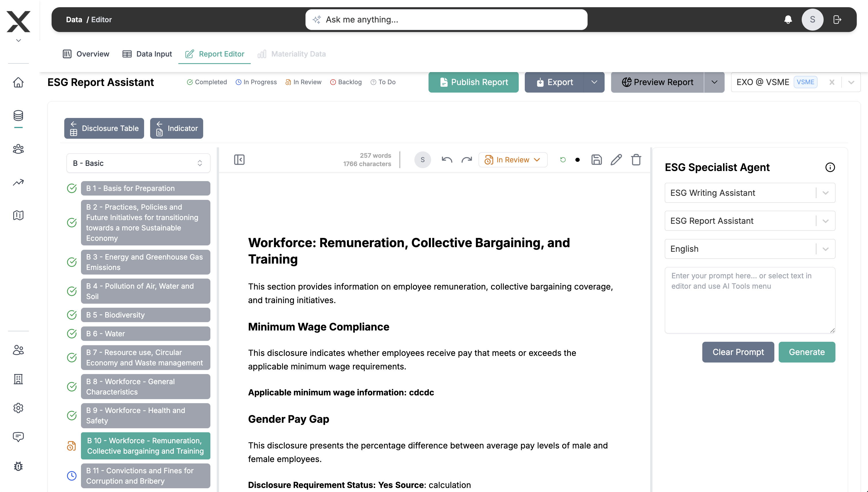Click the Publish Report button
Image resolution: width=868 pixels, height=492 pixels.
pos(473,82)
